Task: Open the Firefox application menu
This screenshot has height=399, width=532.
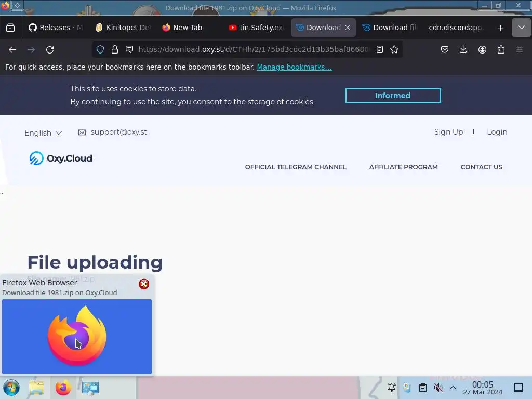Action: tap(520, 49)
